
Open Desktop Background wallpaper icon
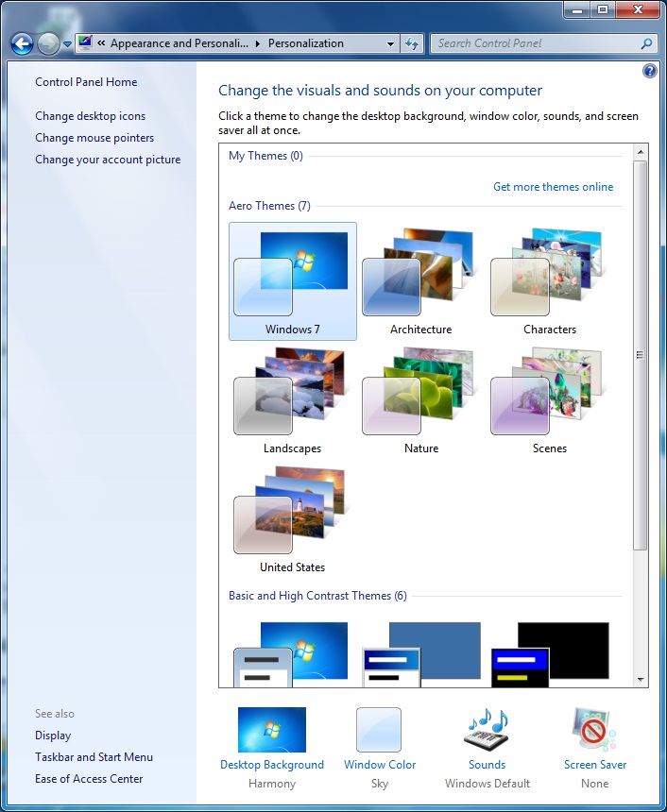point(271,730)
